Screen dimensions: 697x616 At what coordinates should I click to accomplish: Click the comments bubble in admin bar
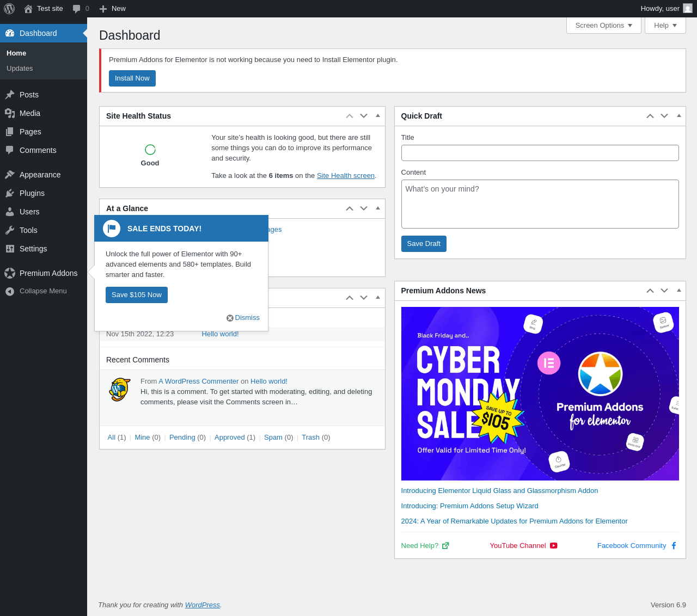pos(77,9)
